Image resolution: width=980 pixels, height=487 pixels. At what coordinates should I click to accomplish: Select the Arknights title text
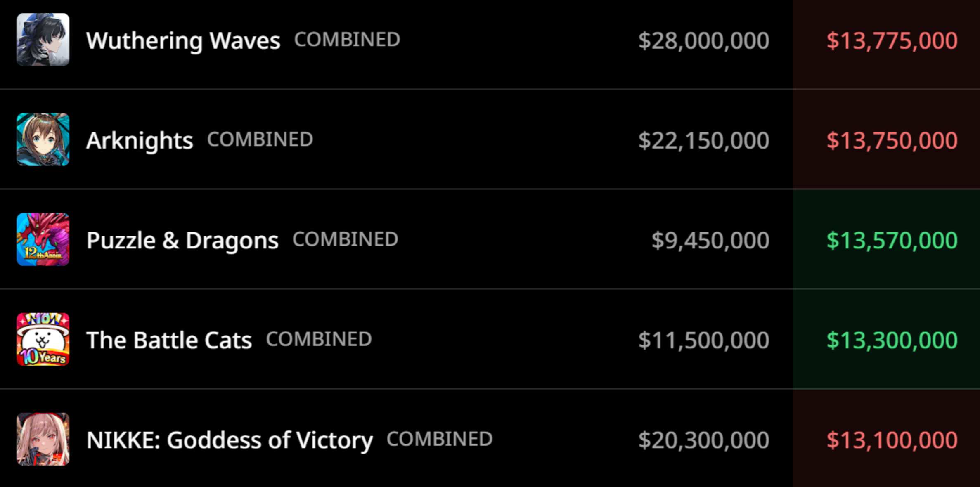point(140,141)
